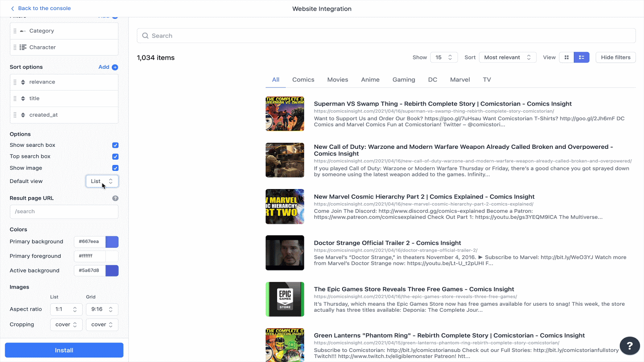Image resolution: width=644 pixels, height=362 pixels.
Task: Click the Character filter list icon
Action: tap(23, 47)
